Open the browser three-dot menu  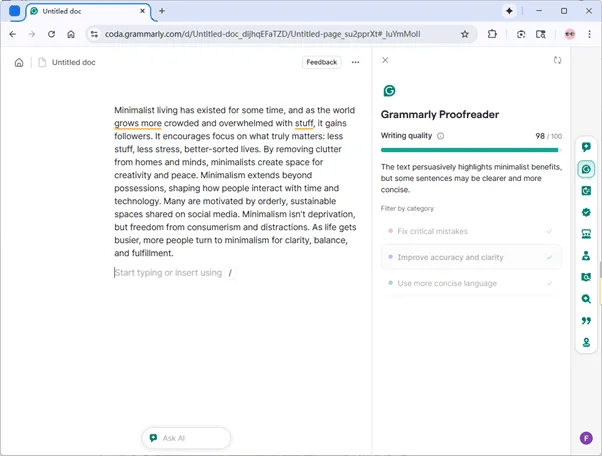pyautogui.click(x=589, y=34)
